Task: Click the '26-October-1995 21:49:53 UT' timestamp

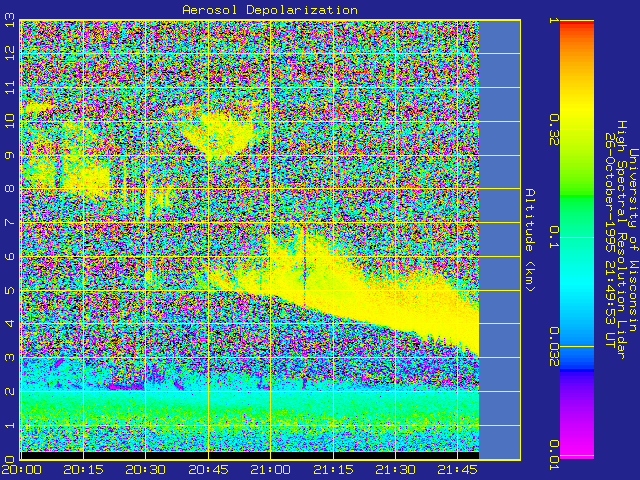Action: 610,240
